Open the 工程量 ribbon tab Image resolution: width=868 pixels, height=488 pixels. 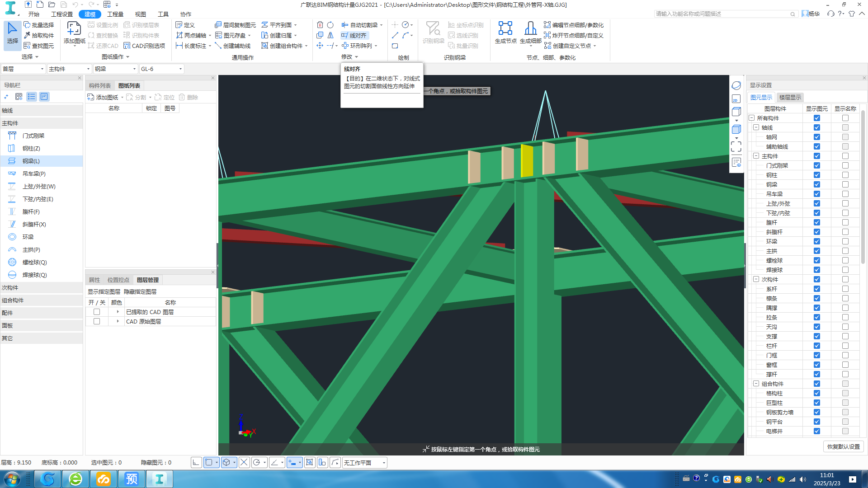point(115,14)
